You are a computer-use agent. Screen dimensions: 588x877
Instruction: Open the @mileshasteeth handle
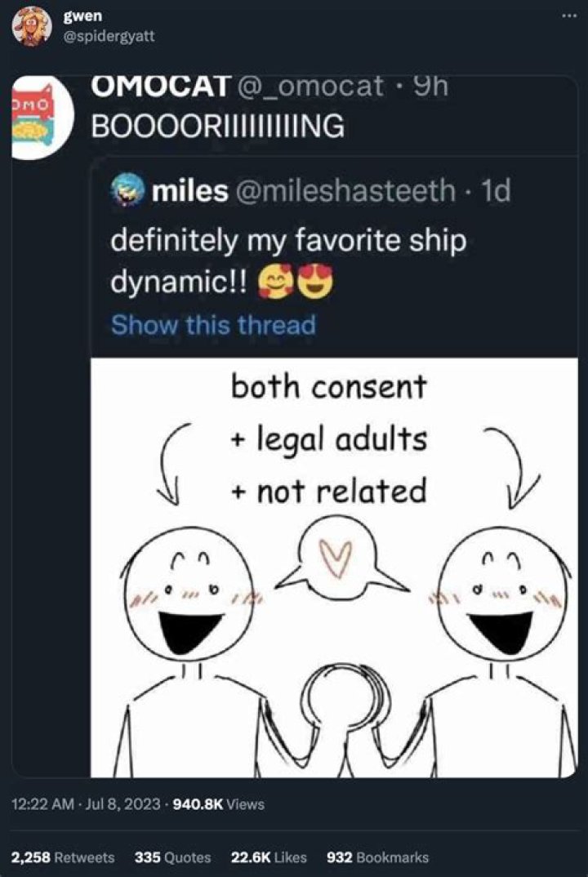346,191
